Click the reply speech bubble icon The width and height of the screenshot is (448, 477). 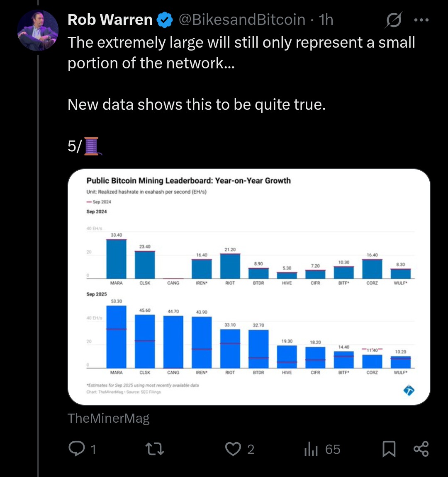[x=77, y=449]
